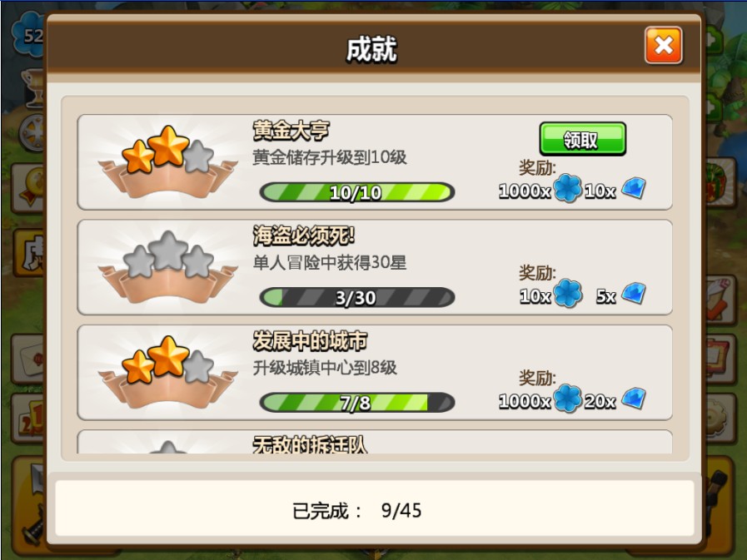Click the 10/10 progress bar
747x560 pixels.
(x=356, y=192)
